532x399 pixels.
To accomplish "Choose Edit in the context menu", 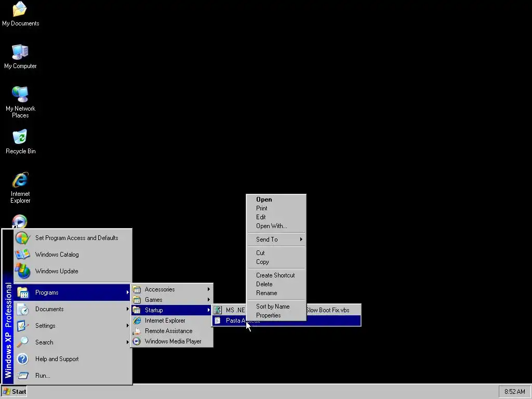I will point(276,217).
